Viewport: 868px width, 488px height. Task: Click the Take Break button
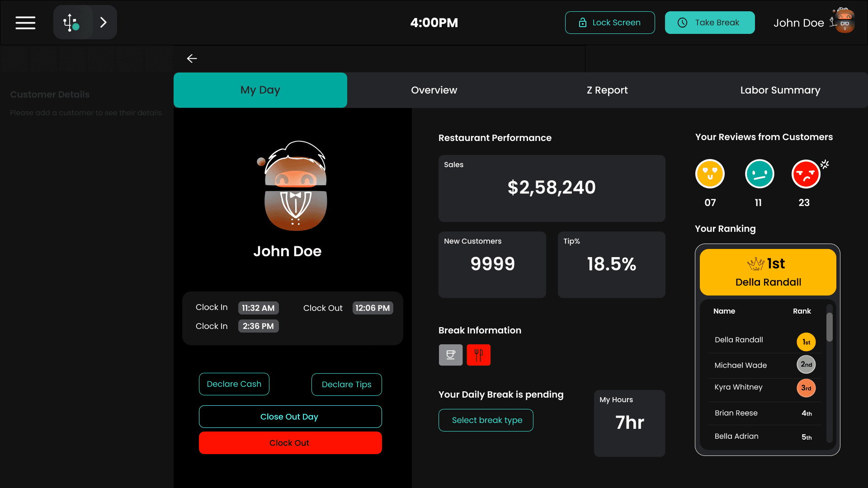tap(710, 23)
